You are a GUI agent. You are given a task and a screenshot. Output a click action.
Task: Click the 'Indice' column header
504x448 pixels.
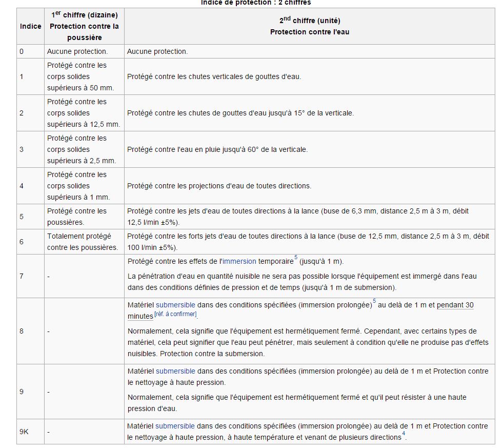tap(30, 26)
